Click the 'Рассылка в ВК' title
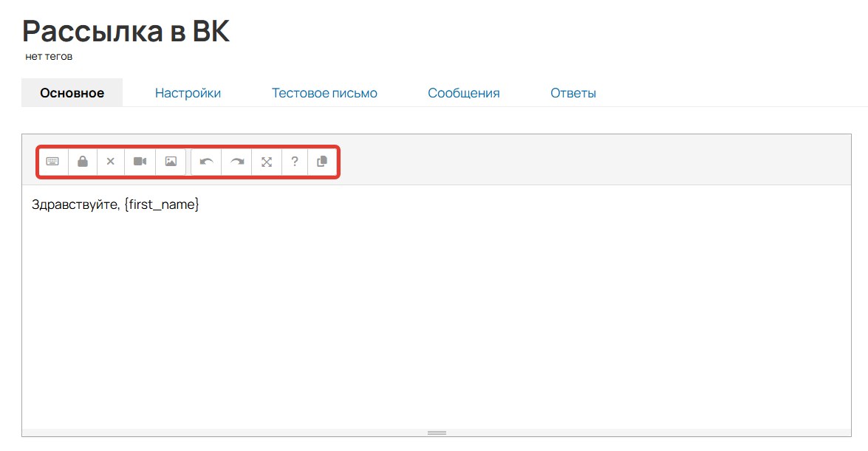Screen dimensions: 868x451 pos(126,31)
